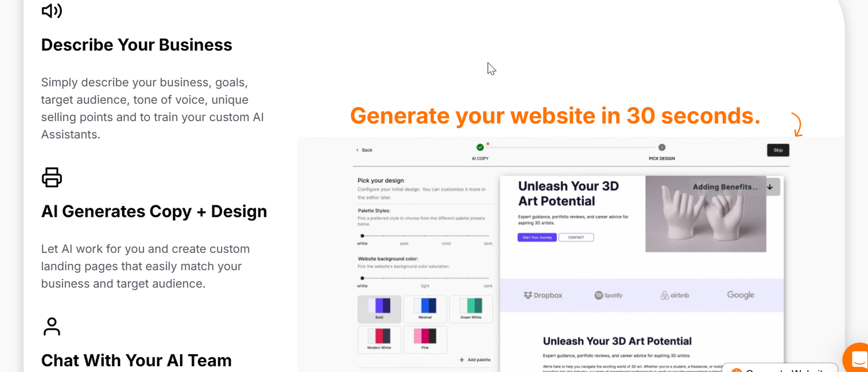Click the Add palette button
Image resolution: width=868 pixels, height=372 pixels.
click(x=475, y=360)
